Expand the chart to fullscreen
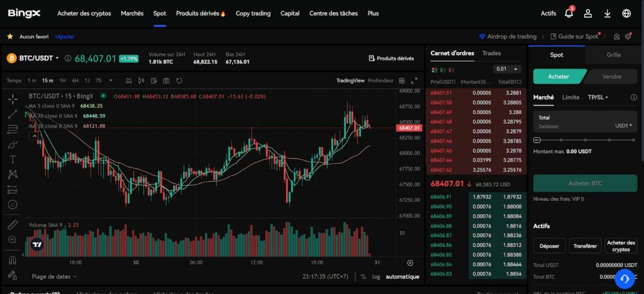This screenshot has width=644, height=294. click(x=414, y=80)
